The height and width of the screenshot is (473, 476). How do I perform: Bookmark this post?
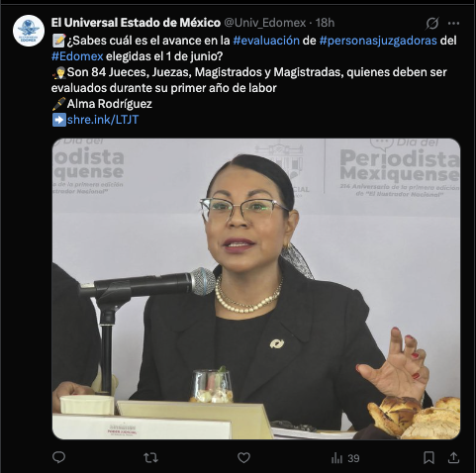[x=428, y=458]
